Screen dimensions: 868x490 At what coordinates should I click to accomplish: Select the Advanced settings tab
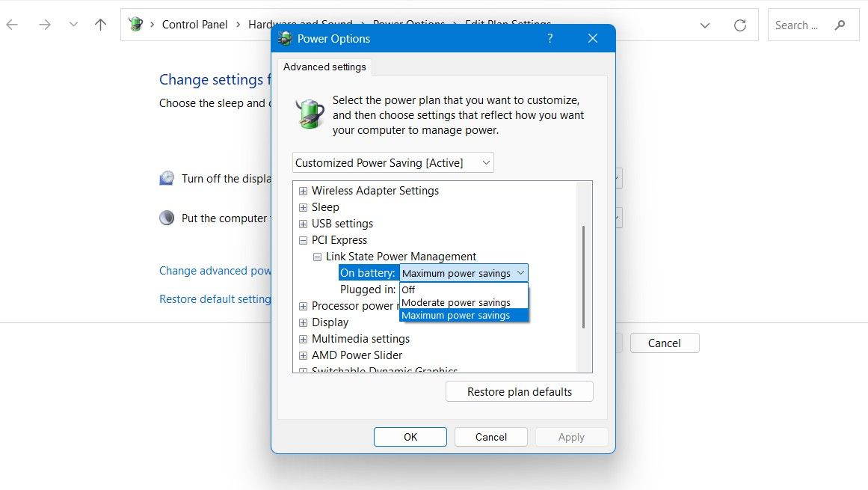324,67
